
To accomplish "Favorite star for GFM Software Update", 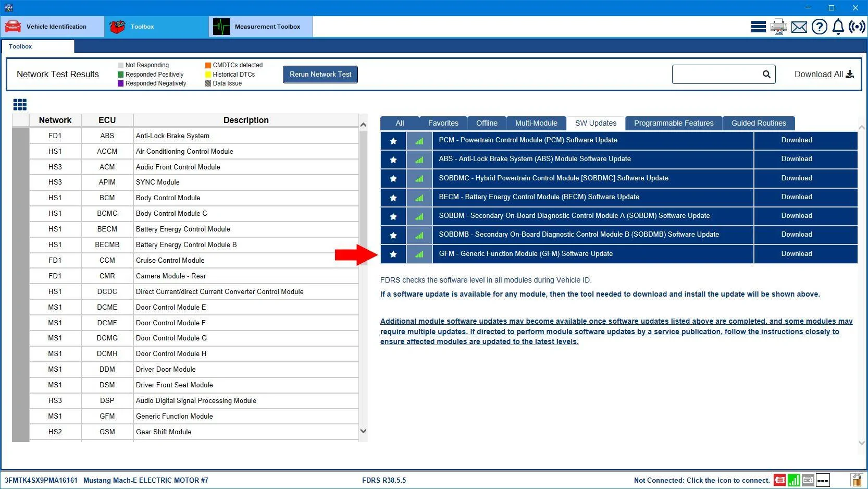I will click(393, 254).
